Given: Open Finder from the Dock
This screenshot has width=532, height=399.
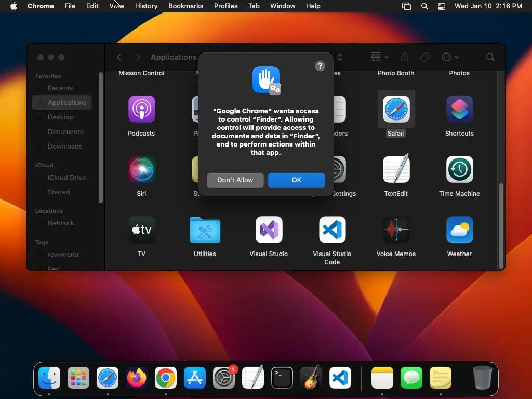Looking at the screenshot, I should [x=49, y=378].
